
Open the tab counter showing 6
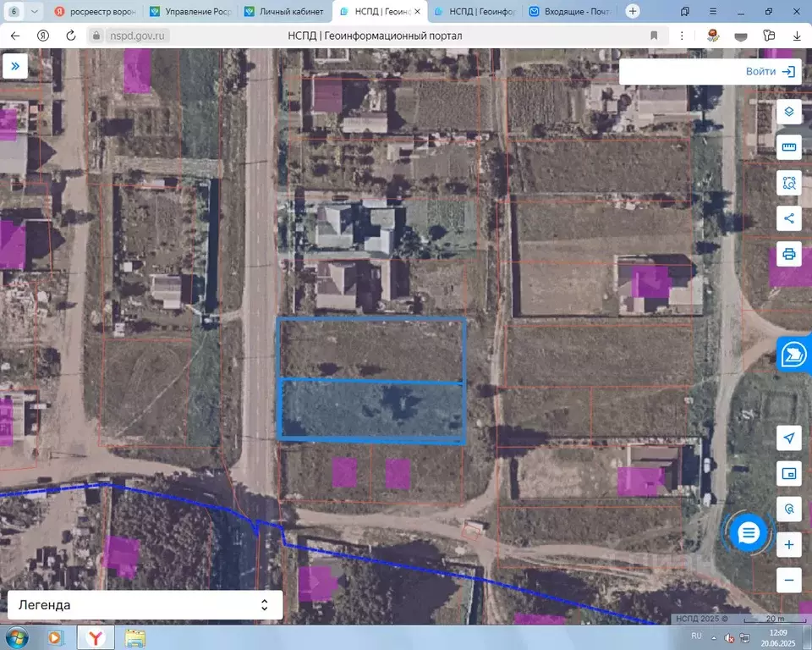(x=14, y=11)
